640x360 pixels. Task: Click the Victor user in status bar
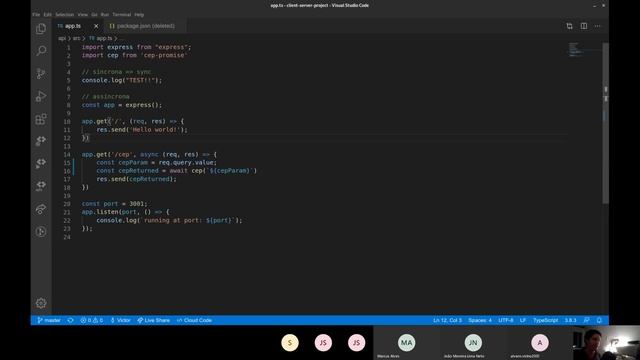[x=120, y=320]
